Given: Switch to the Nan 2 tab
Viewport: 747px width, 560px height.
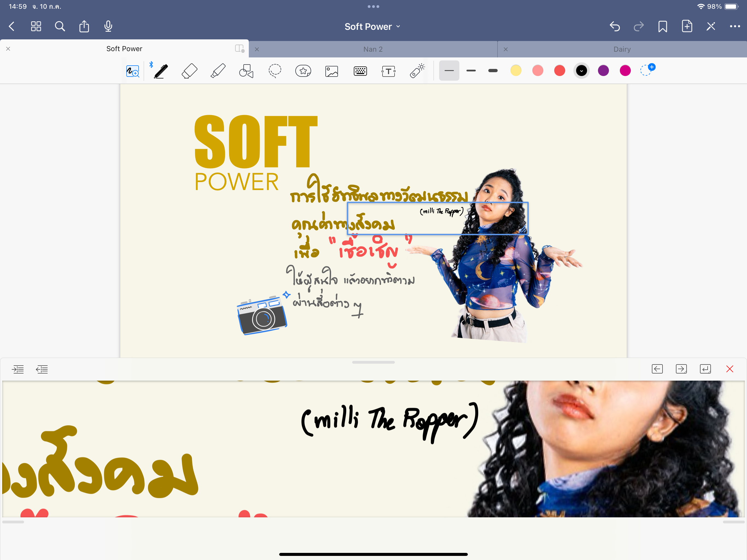Looking at the screenshot, I should (x=373, y=49).
